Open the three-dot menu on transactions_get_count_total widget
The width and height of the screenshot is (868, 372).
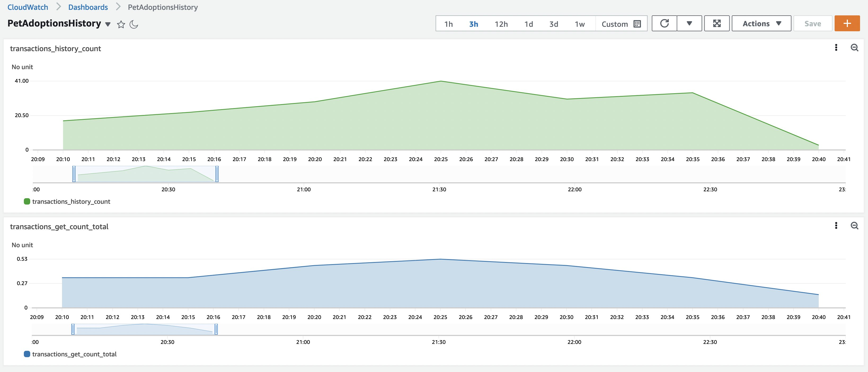(836, 226)
